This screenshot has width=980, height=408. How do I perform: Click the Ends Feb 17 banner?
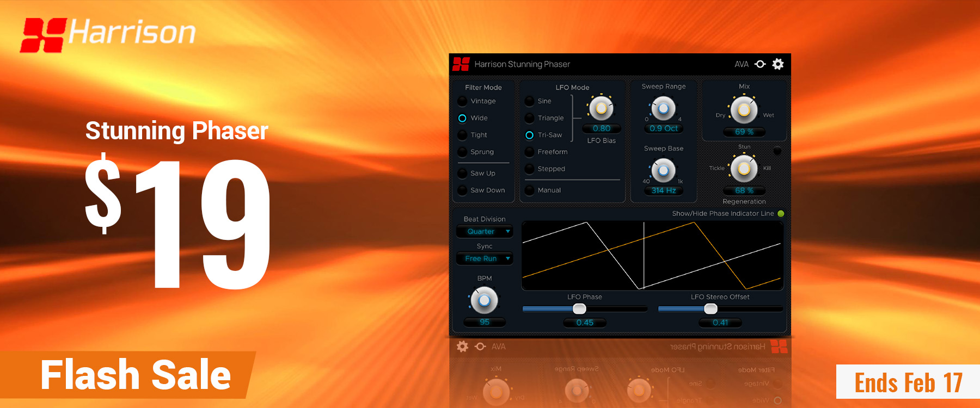pyautogui.click(x=908, y=382)
